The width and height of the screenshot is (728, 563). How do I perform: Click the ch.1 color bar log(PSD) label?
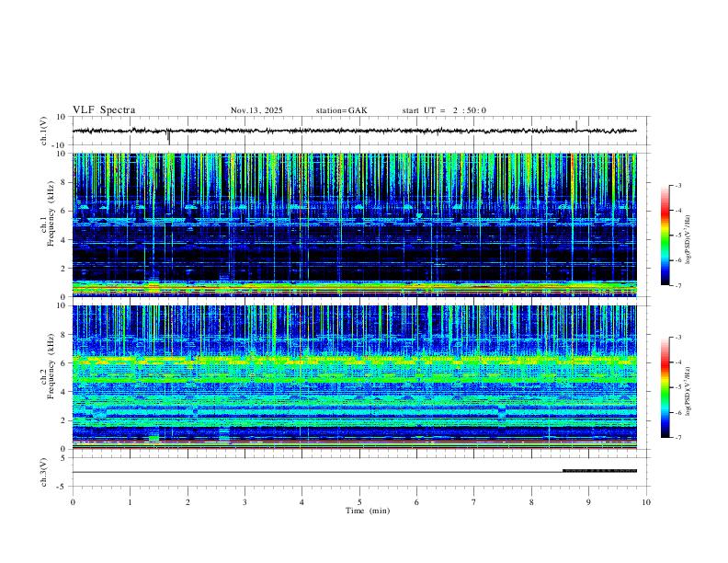tap(688, 240)
